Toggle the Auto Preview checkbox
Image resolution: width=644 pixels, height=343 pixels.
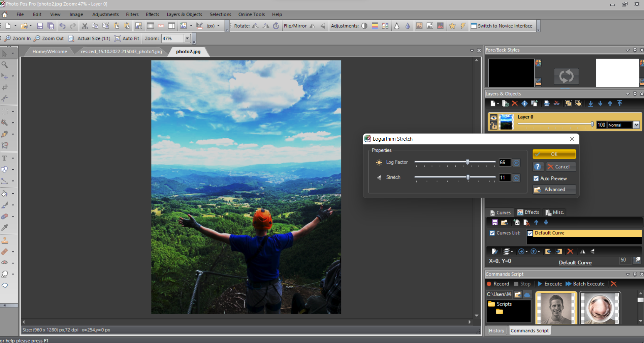pos(536,178)
